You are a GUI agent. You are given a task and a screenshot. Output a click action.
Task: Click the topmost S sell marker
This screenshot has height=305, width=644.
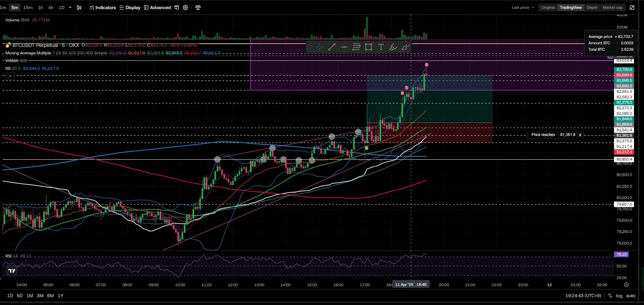click(427, 64)
